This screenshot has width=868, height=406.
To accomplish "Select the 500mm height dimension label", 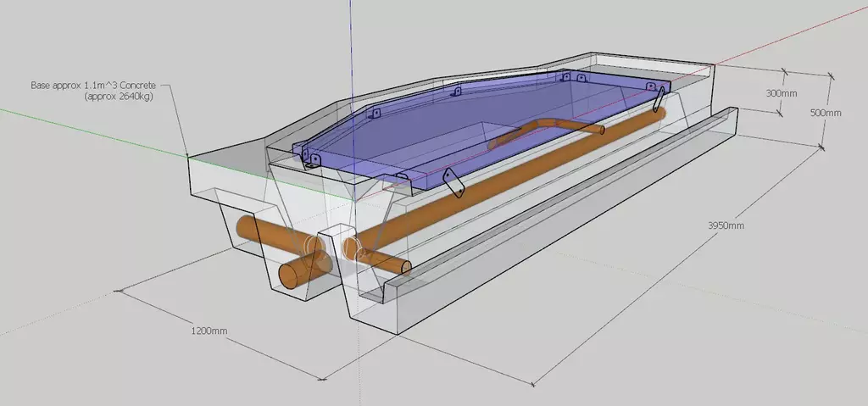I will click(x=826, y=113).
